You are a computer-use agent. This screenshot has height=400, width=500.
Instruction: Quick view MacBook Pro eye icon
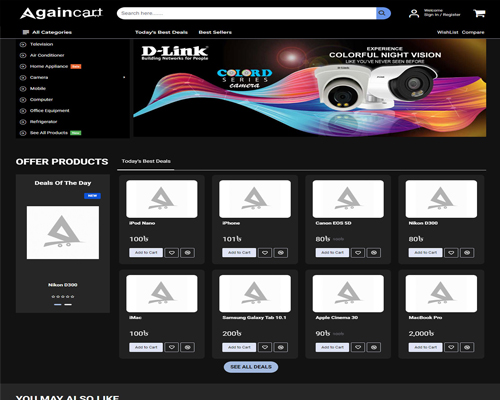(467, 347)
